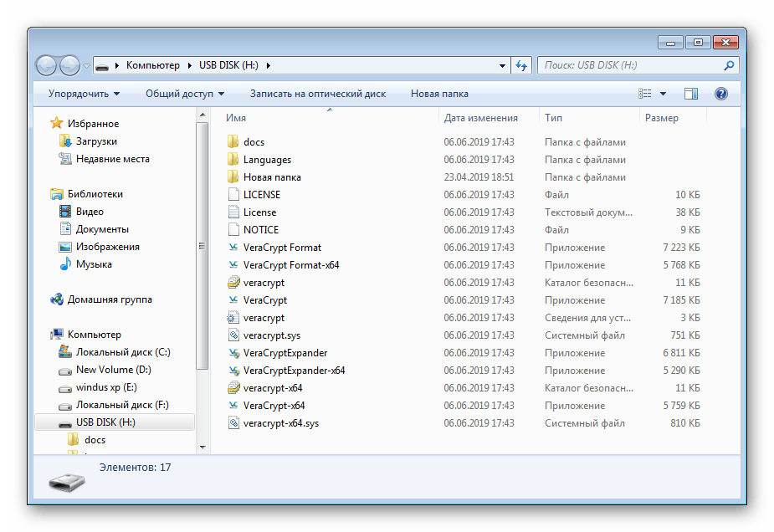Screen dimensions: 774x532
Task: Click the VeraCrypt-x64 application icon
Action: tap(233, 406)
